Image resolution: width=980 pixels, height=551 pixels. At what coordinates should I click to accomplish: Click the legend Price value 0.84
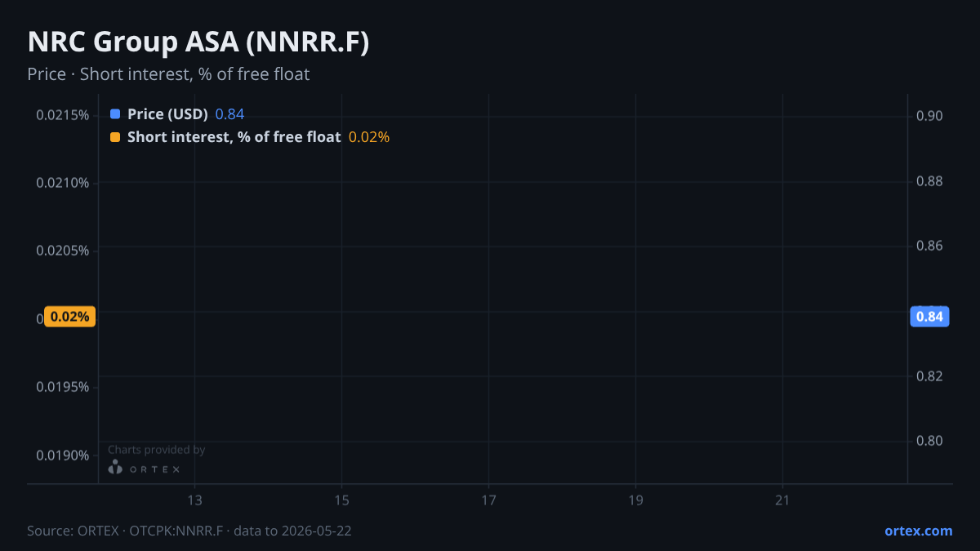coord(229,114)
